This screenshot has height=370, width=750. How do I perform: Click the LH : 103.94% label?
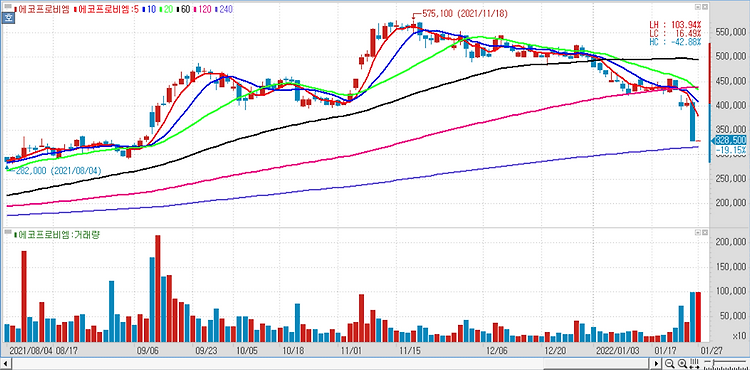pos(675,24)
